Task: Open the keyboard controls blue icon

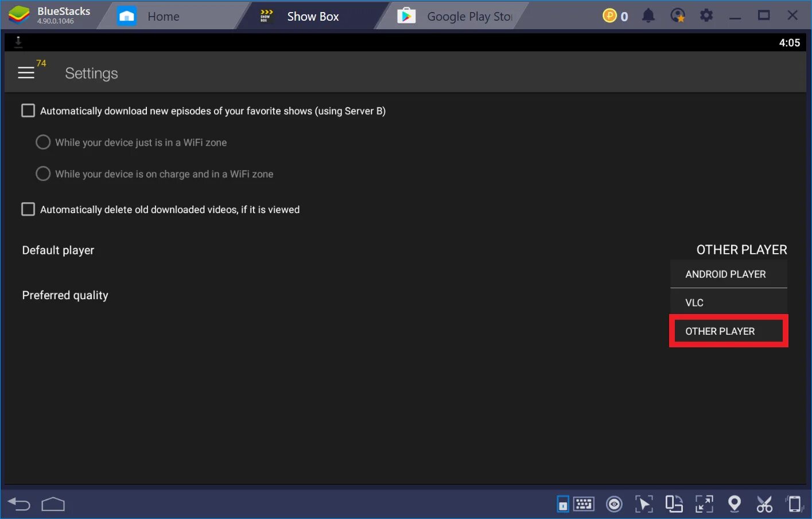Action: click(x=563, y=504)
